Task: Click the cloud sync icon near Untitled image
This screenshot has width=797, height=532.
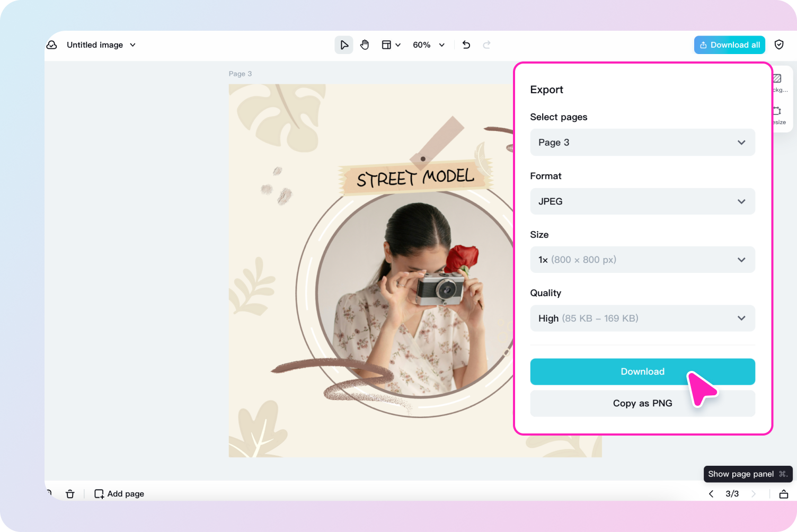Action: coord(51,45)
